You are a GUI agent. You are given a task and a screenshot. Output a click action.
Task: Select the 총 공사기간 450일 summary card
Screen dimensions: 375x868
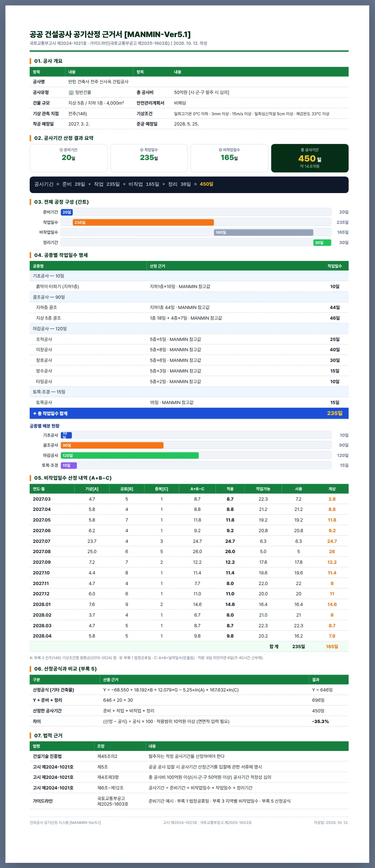(x=310, y=158)
